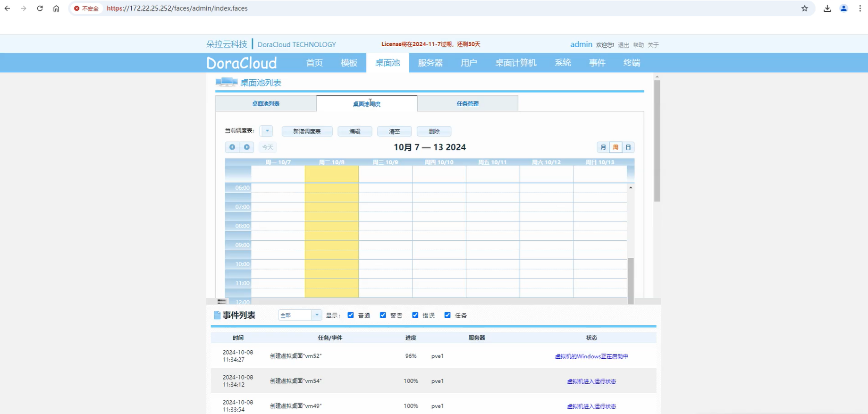Switch calendar to 月 month view
The height and width of the screenshot is (414, 868).
tap(603, 147)
